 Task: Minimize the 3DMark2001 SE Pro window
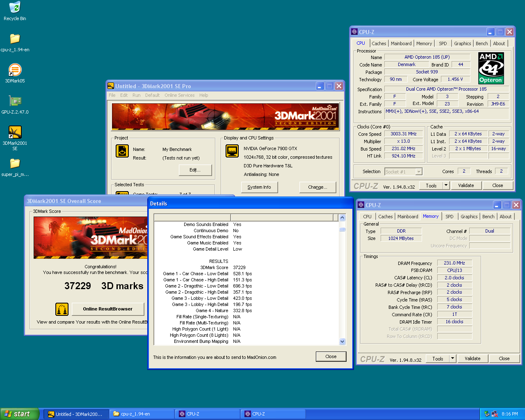coord(320,86)
